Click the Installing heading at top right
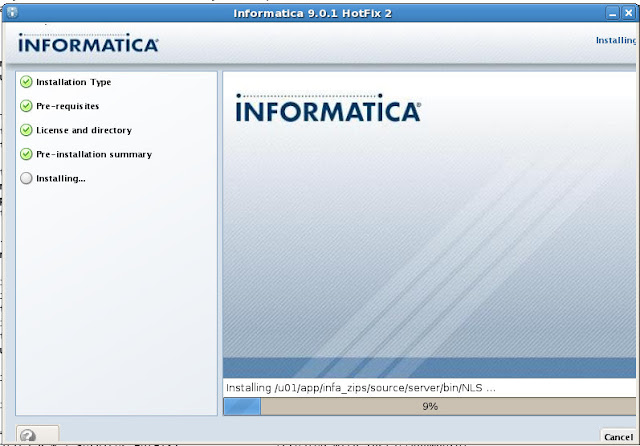The width and height of the screenshot is (640, 446). point(616,41)
